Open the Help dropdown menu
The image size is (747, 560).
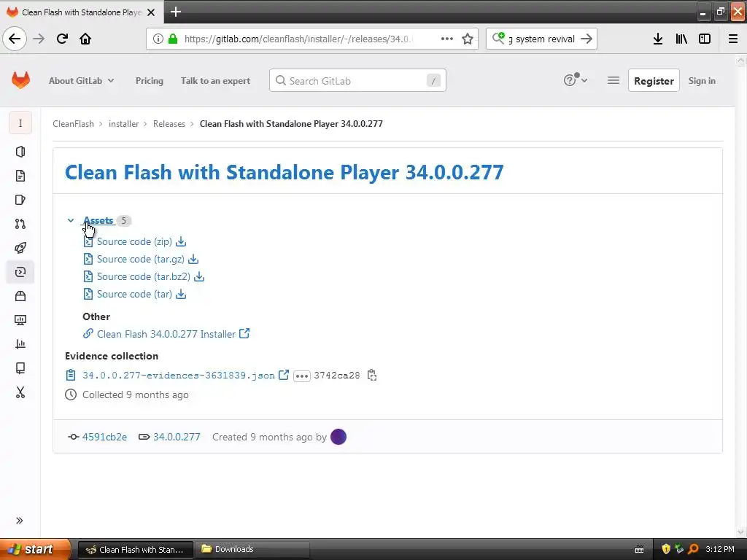pos(575,80)
